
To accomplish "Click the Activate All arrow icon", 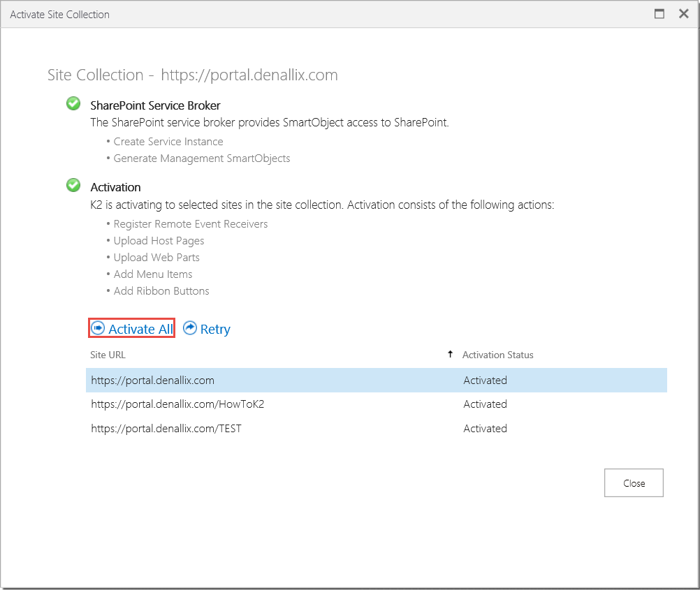I will [x=98, y=328].
